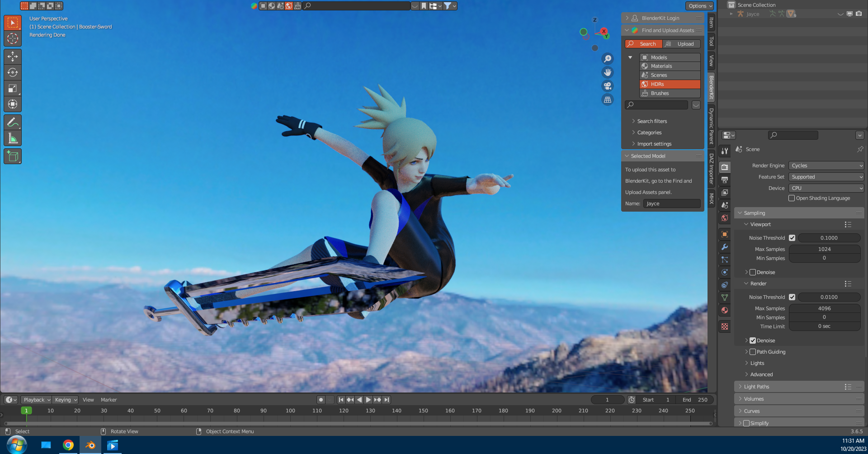Activate the Rotate tool
Viewport: 868px width, 454px height.
click(13, 72)
